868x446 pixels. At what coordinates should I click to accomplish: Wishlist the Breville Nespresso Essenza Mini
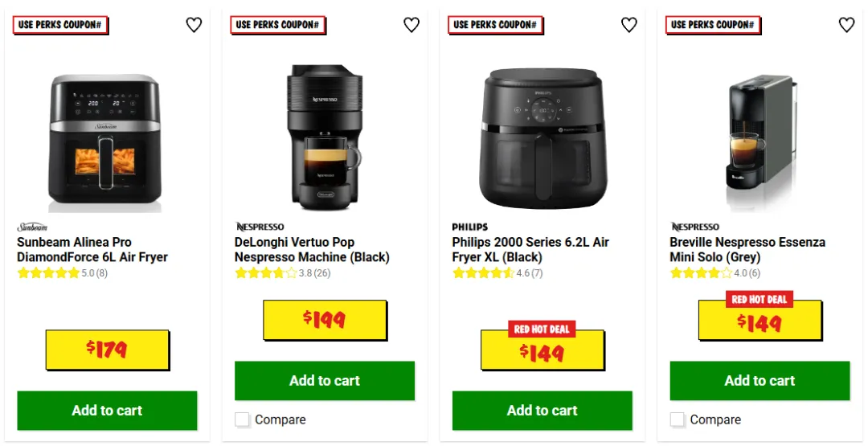click(x=846, y=25)
